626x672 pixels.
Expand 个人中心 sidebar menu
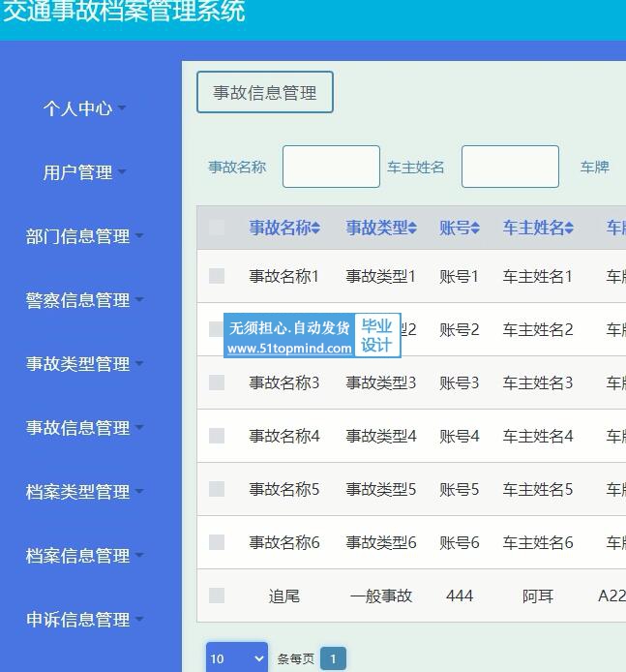pyautogui.click(x=84, y=108)
